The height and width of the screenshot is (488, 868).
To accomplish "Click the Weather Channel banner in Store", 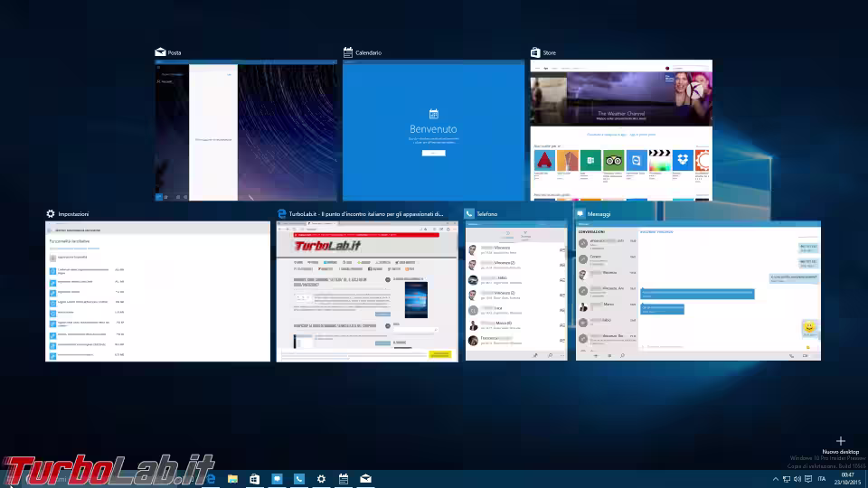I will (621, 99).
